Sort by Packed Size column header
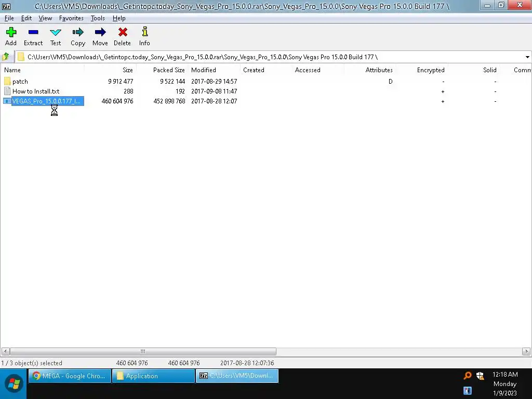This screenshot has width=532, height=399. coord(162,70)
